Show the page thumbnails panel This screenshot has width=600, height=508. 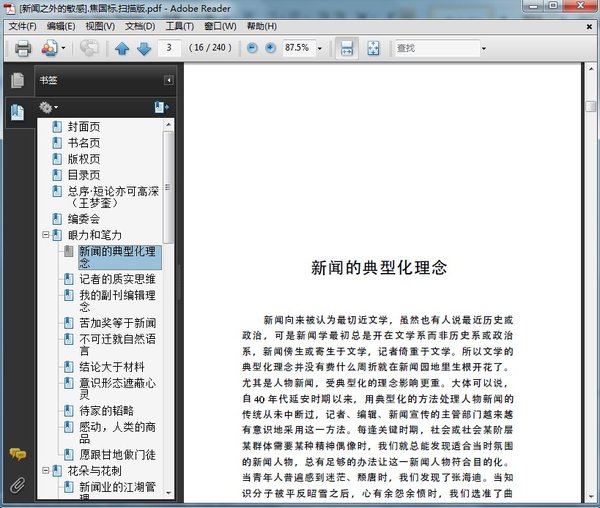click(17, 81)
